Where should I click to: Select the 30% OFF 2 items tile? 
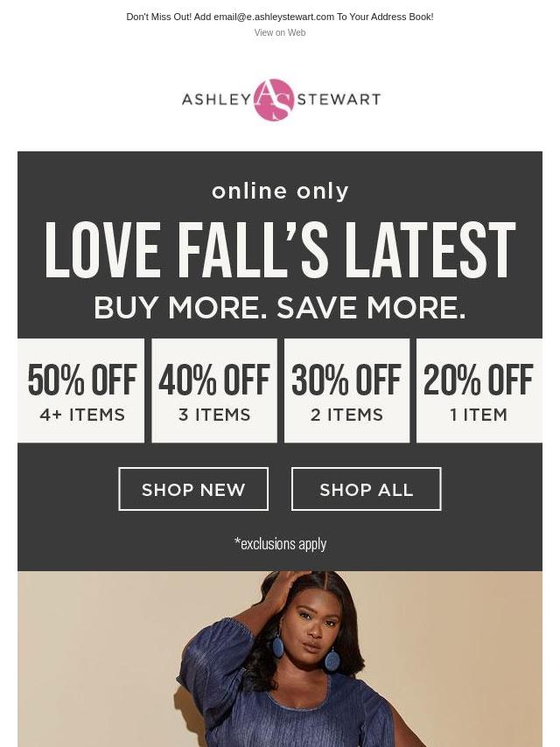[x=347, y=391]
